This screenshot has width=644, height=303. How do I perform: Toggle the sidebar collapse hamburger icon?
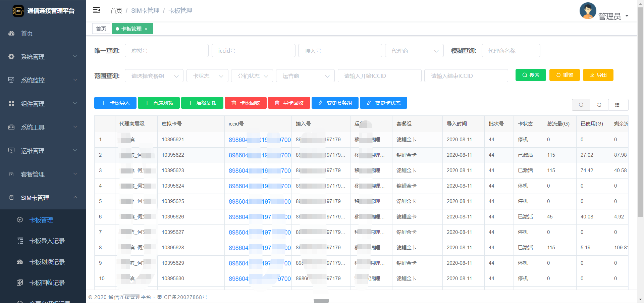pos(97,10)
